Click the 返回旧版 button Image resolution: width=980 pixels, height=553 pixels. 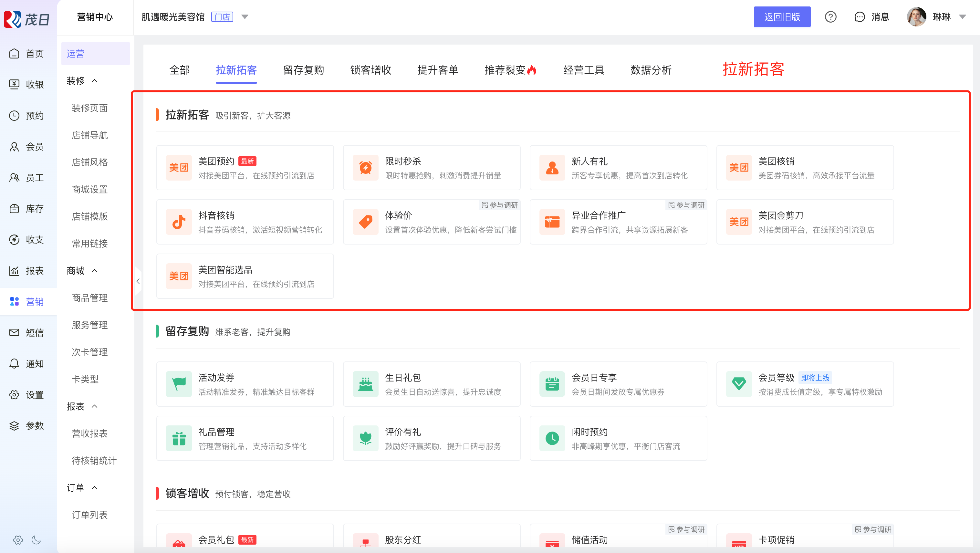tap(782, 17)
